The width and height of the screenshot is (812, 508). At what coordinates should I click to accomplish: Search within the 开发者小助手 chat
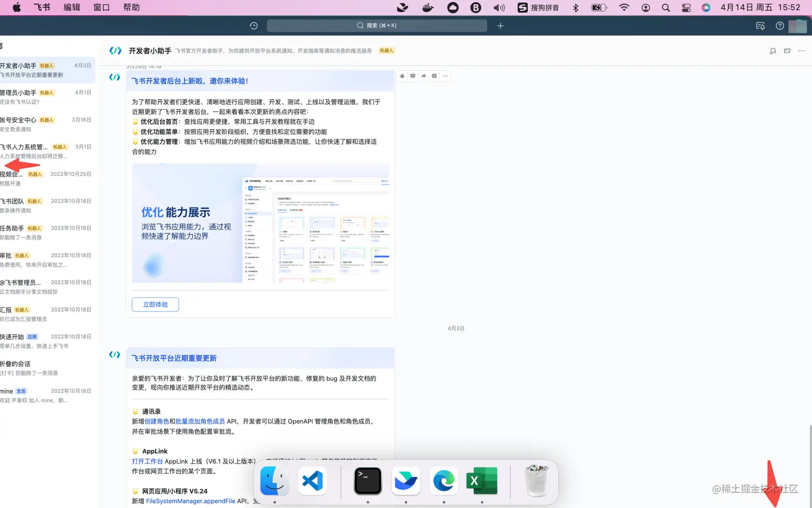point(773,51)
